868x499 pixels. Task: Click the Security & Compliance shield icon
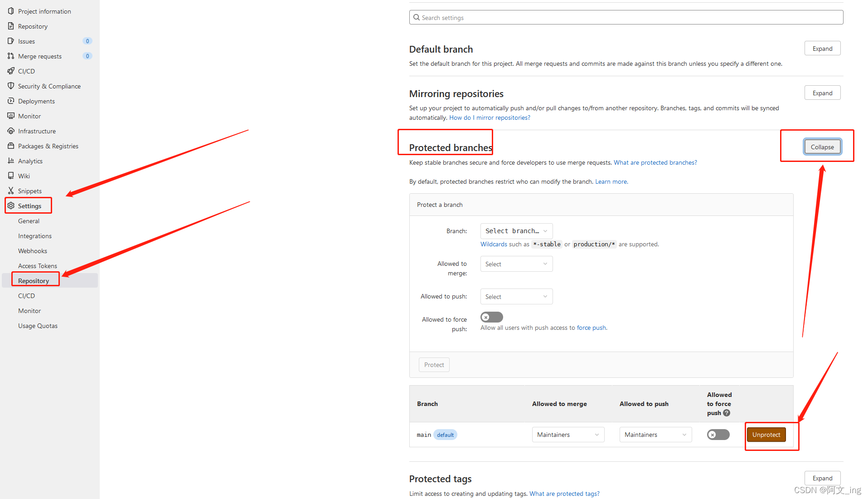point(11,86)
